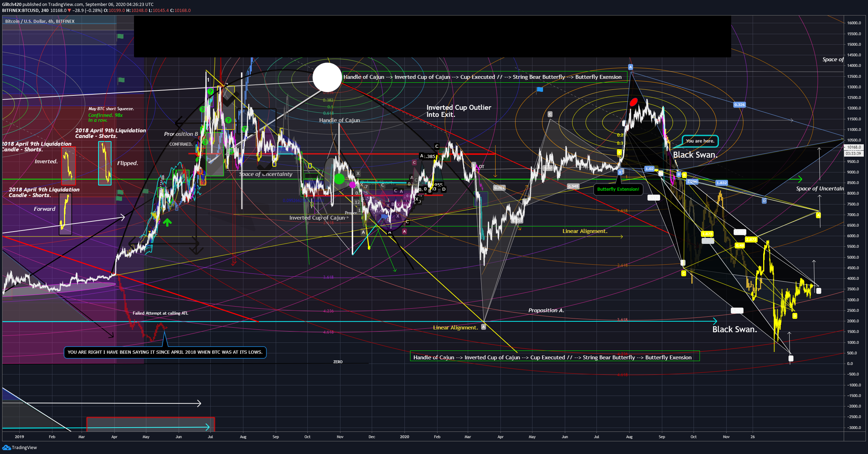Select the 'Proposition A.' annotation
Viewport: 868px width, 454px height.
coord(546,310)
